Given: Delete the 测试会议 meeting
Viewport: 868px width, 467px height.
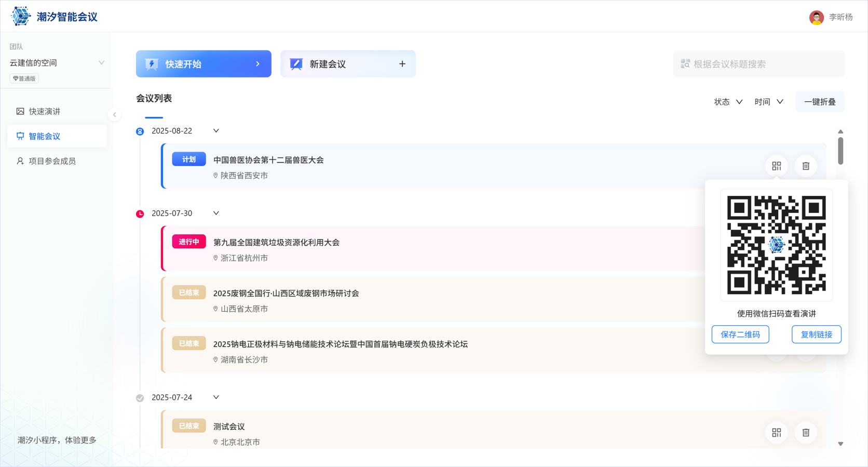Looking at the screenshot, I should 806,432.
